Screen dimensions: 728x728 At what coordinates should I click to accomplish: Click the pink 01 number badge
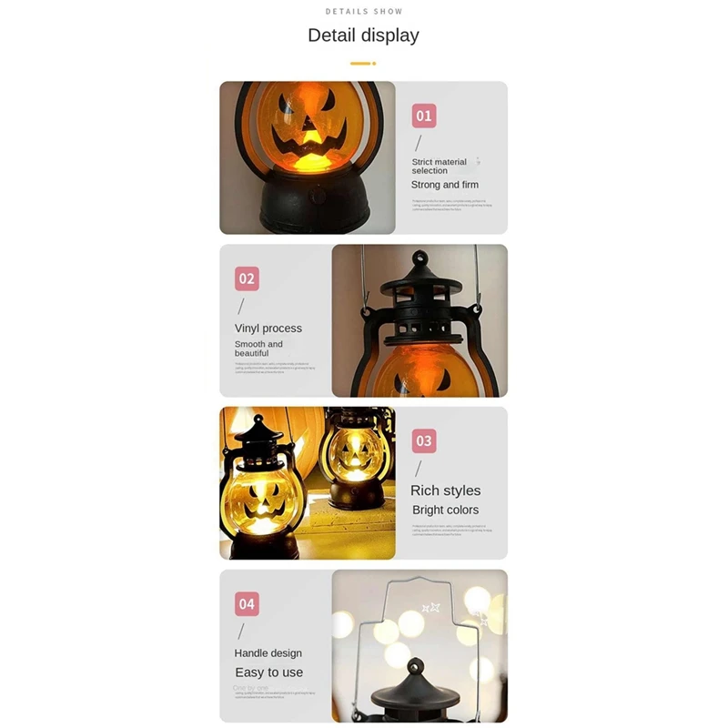click(x=424, y=116)
